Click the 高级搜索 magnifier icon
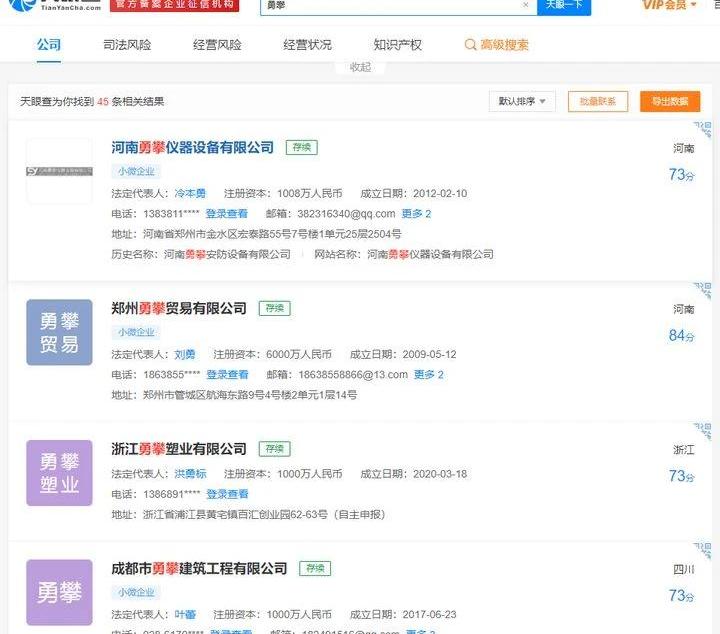The height and width of the screenshot is (634, 720). pyautogui.click(x=471, y=45)
